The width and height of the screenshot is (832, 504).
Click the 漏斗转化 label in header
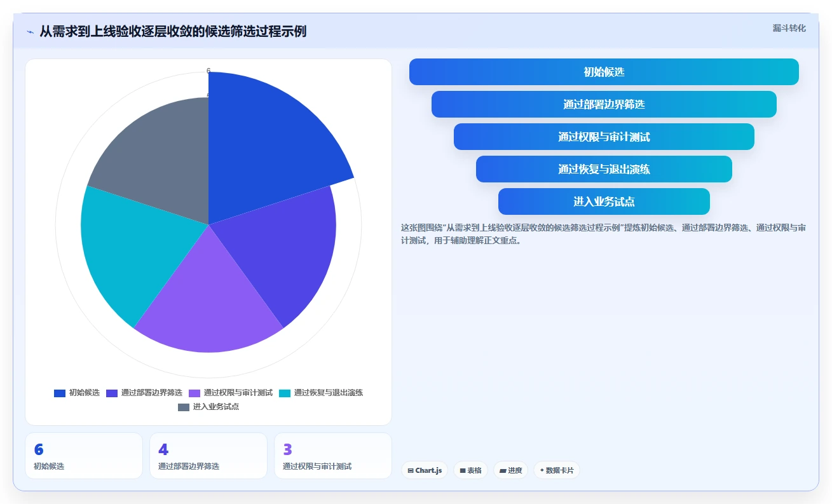pyautogui.click(x=789, y=28)
